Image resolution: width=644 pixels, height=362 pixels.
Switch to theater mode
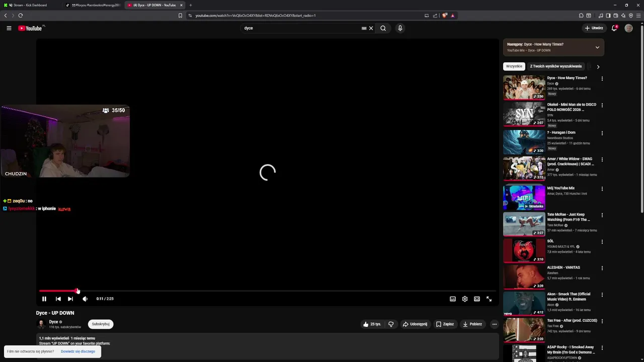pos(477,299)
